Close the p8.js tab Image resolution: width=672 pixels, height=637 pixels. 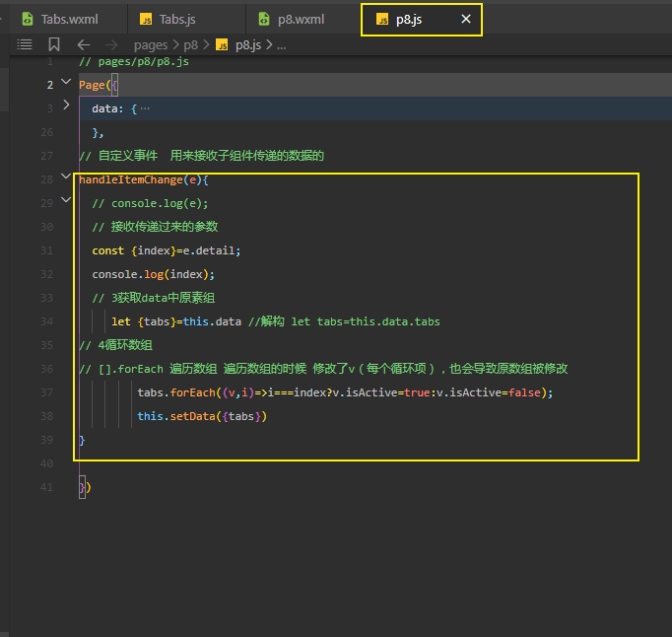[x=466, y=19]
